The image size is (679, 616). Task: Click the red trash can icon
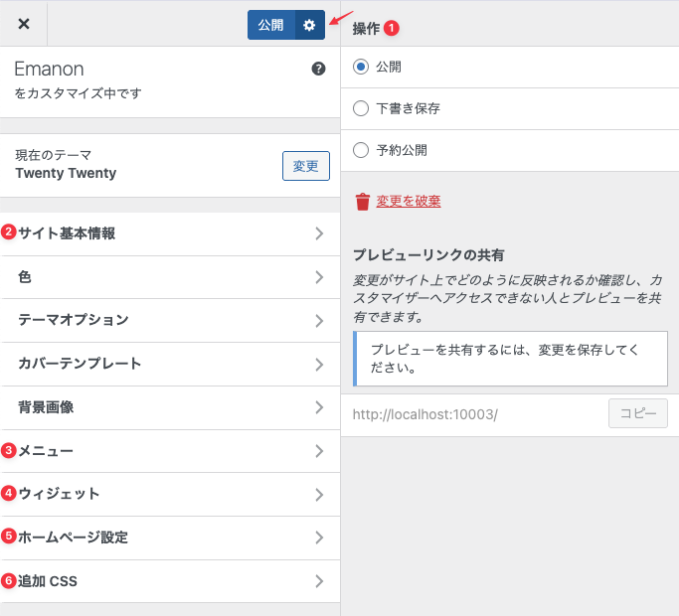click(362, 202)
